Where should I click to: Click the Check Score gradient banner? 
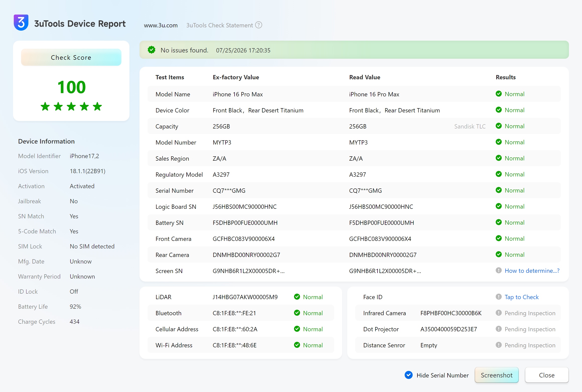71,57
